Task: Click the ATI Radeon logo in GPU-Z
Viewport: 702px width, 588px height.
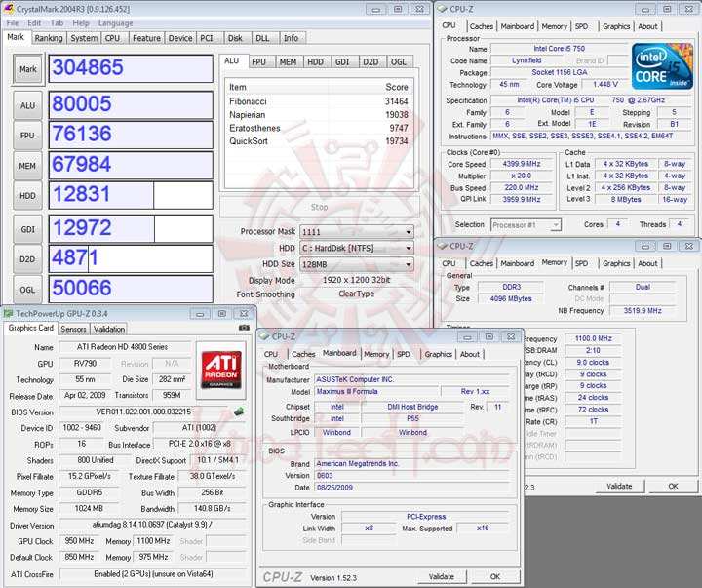Action: 221,370
